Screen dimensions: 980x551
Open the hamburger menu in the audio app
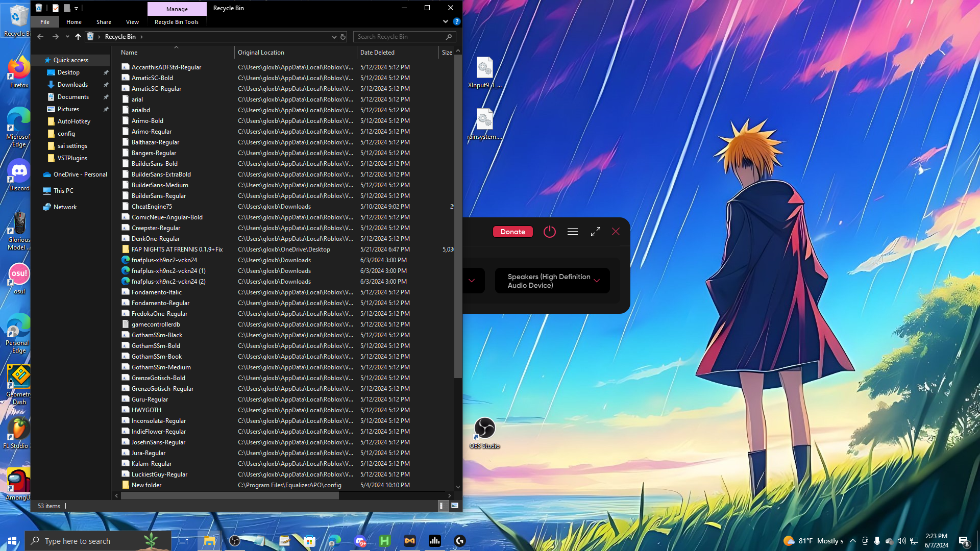click(573, 232)
